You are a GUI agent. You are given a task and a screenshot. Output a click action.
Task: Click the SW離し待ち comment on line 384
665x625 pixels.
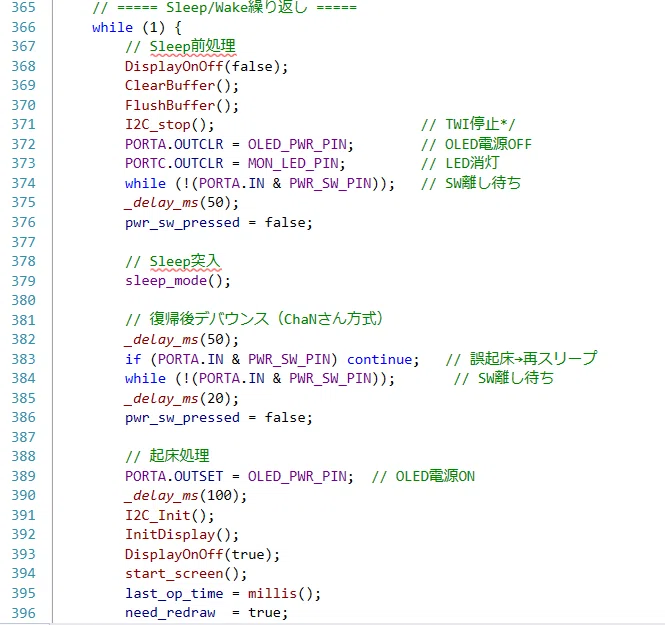504,378
